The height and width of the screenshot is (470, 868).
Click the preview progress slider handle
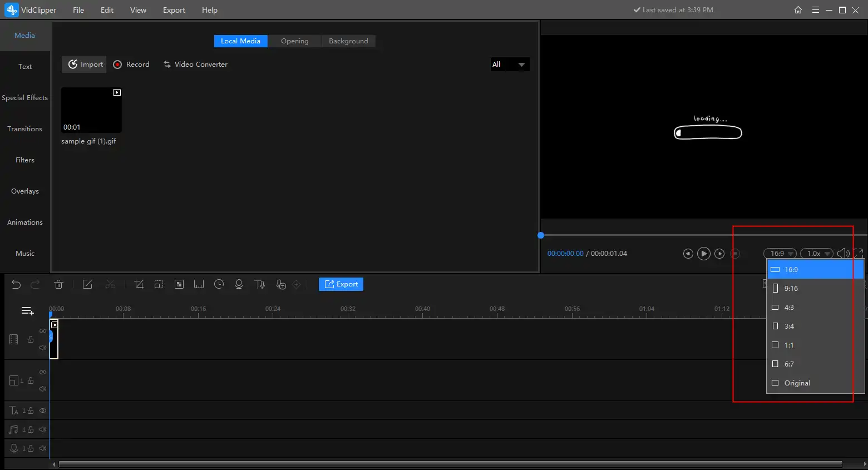[541, 235]
